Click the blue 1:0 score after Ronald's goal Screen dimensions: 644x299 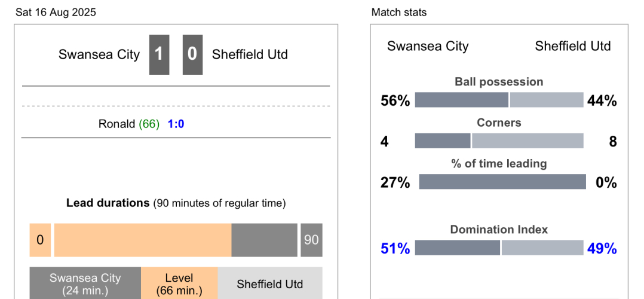(176, 124)
